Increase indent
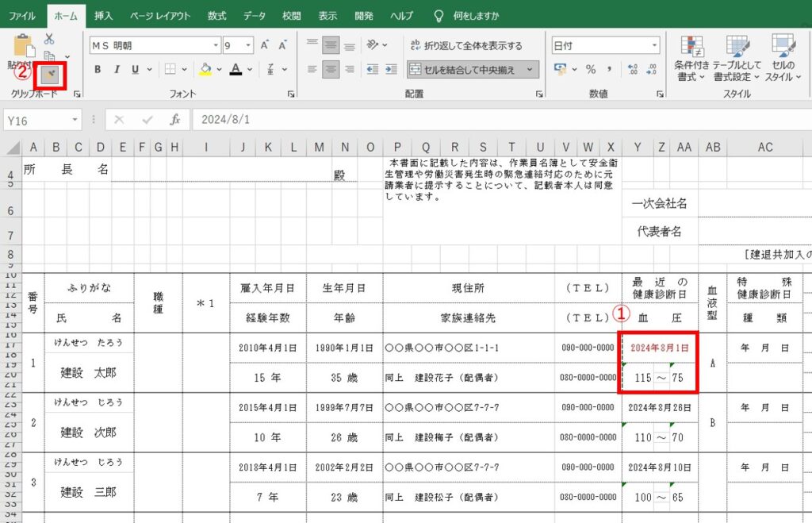The height and width of the screenshot is (523, 812). tap(392, 69)
